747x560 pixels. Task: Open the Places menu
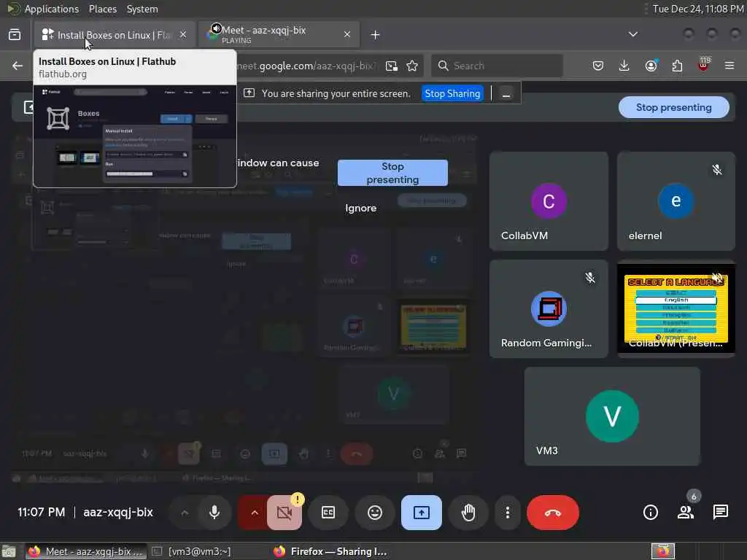pyautogui.click(x=102, y=9)
